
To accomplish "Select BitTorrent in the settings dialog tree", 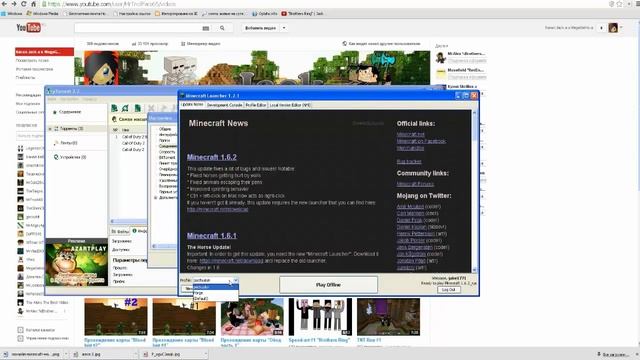I will [167, 158].
